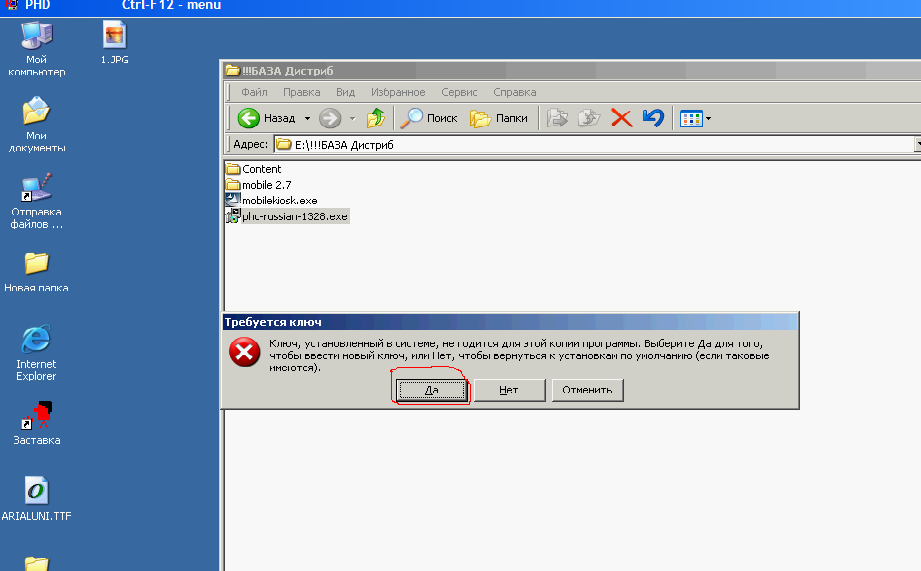Click the blue Undo arrow icon
The width and height of the screenshot is (921, 571).
[x=653, y=118]
